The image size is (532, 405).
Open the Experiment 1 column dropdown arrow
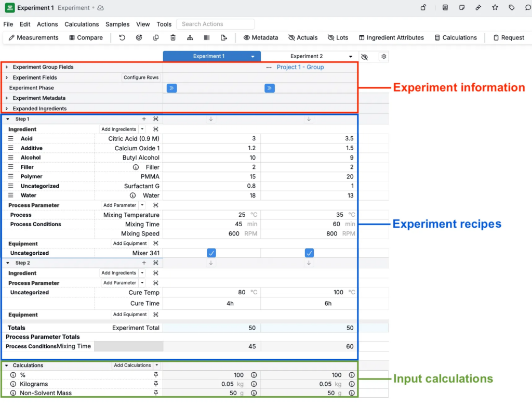tap(253, 57)
